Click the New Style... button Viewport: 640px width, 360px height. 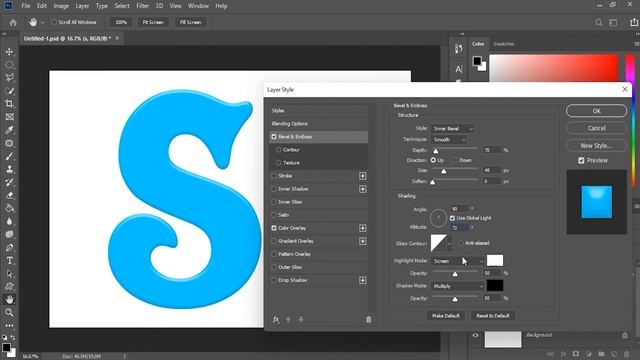(596, 146)
